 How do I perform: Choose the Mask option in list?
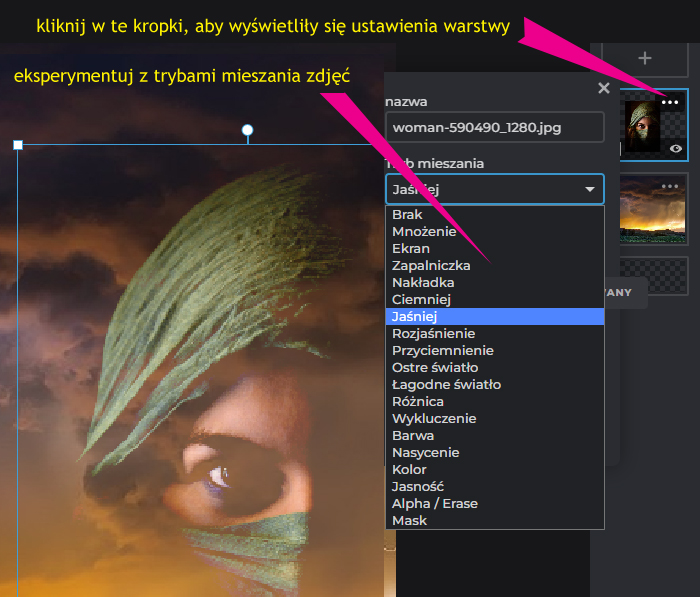coord(409,520)
